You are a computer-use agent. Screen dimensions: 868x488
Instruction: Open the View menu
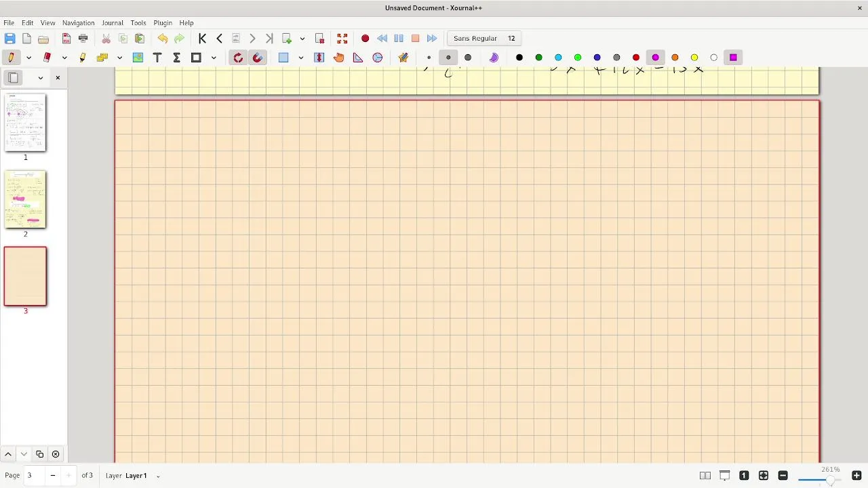click(x=47, y=23)
